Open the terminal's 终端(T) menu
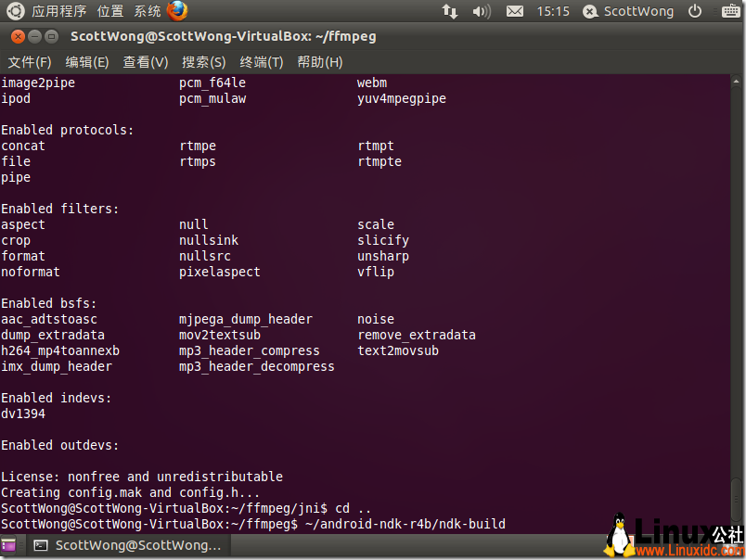Screen dimensions: 746x560 (x=261, y=61)
